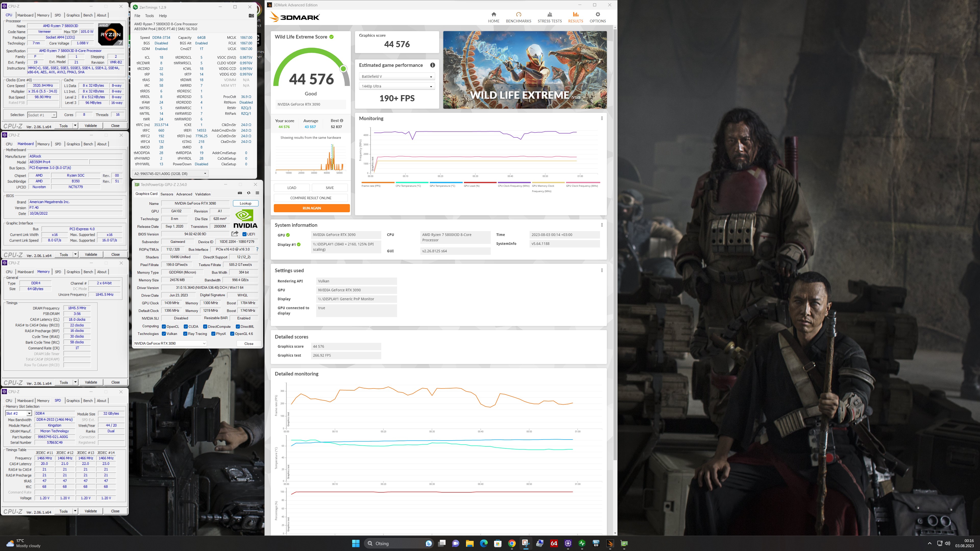This screenshot has height=551, width=980.
Task: Toggle OpenCL checkbox in GPU-Z
Action: click(x=164, y=327)
